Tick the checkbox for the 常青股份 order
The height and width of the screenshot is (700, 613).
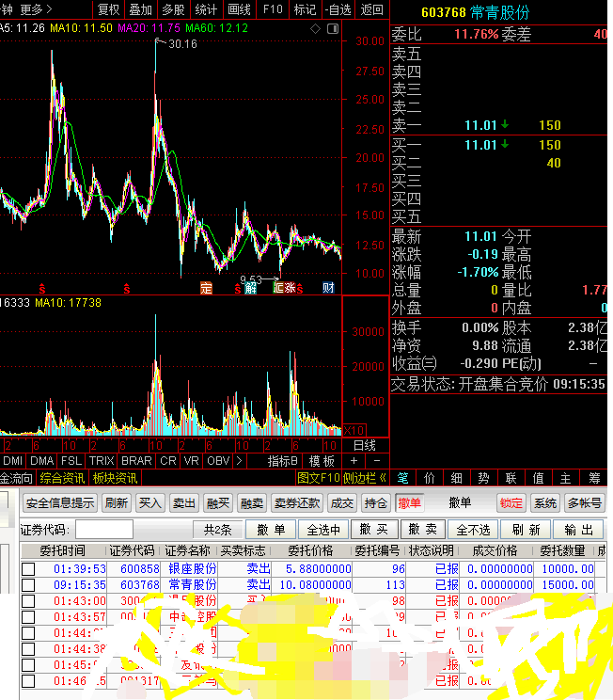(x=28, y=585)
